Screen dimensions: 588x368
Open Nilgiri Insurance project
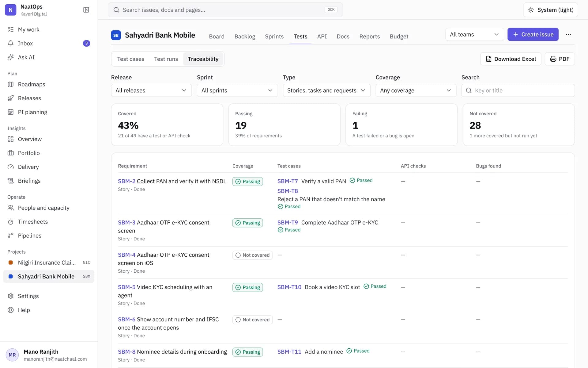49,263
